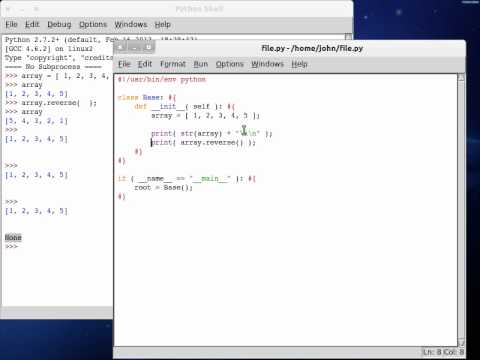Open Edit menu in File.py editor
This screenshot has height=360, width=480.
coord(145,64)
